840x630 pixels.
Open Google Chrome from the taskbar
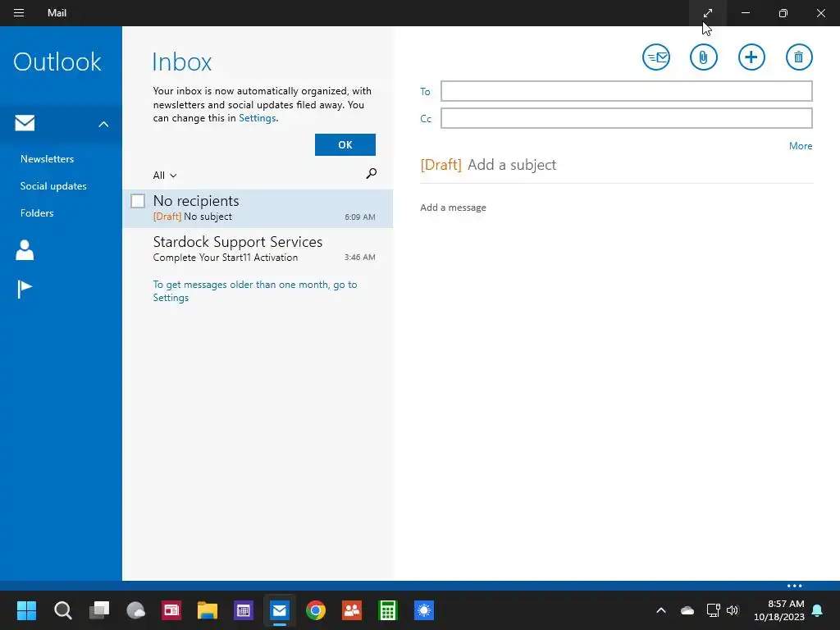[316, 610]
